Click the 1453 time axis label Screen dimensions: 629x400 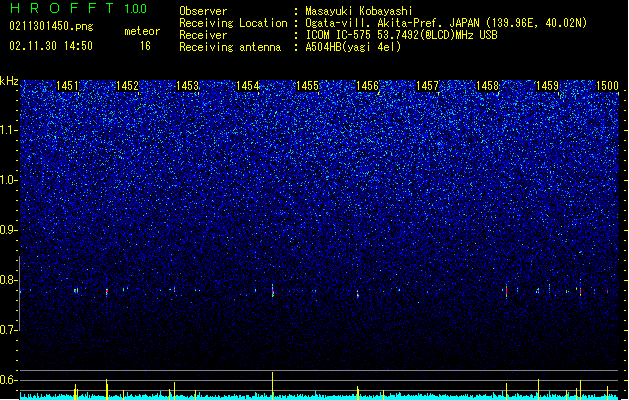(187, 86)
